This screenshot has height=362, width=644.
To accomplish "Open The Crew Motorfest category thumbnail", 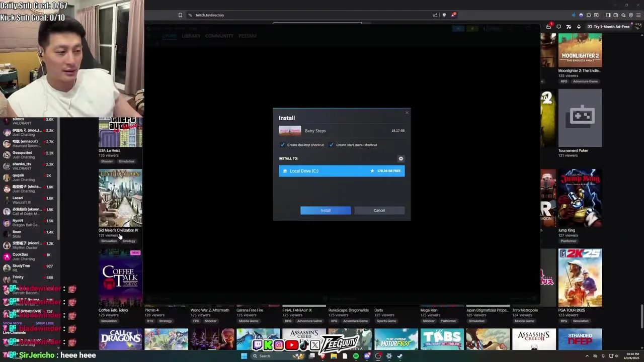I will click(396, 339).
